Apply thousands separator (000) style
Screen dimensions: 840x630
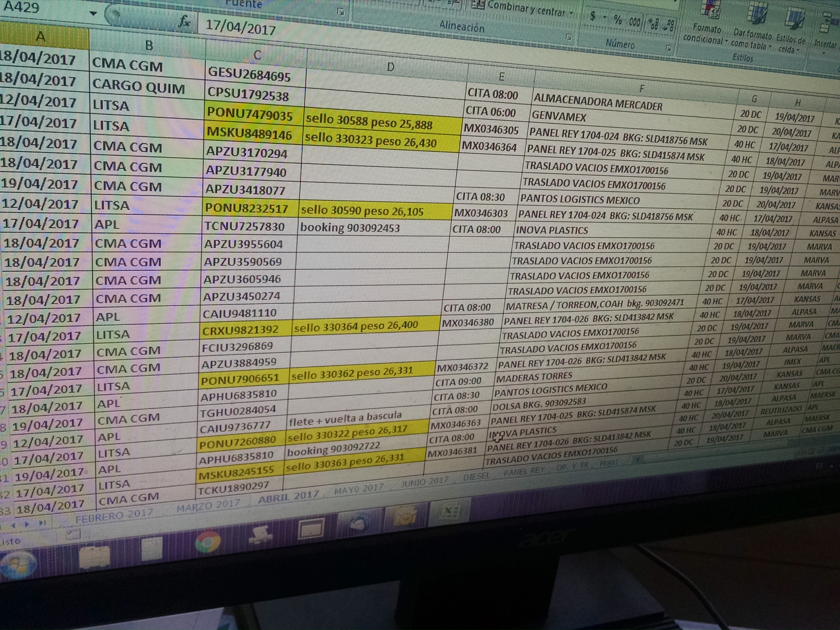coord(635,22)
